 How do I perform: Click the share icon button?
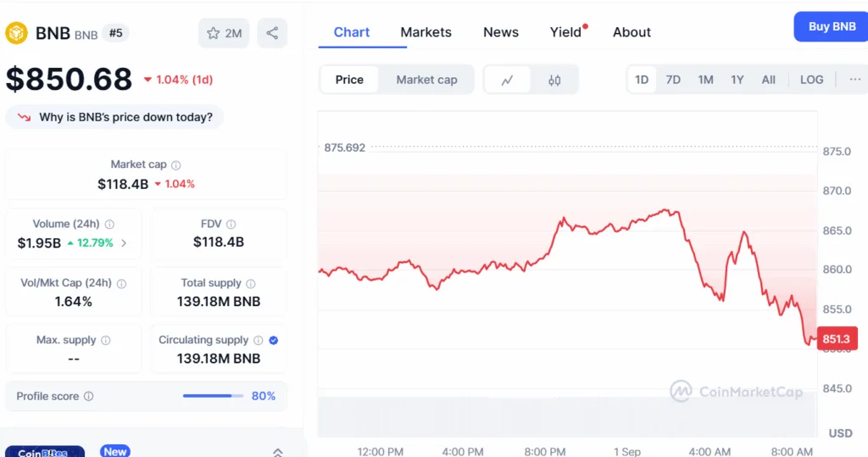(272, 33)
